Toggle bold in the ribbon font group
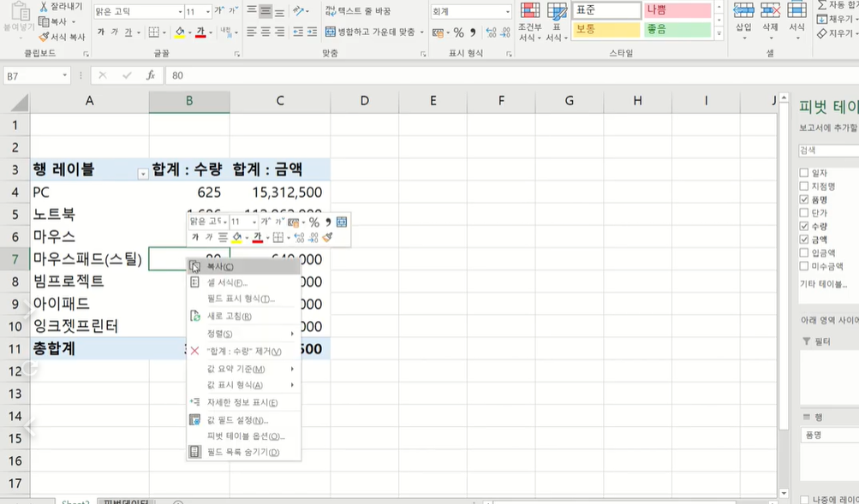The width and height of the screenshot is (859, 504). tap(101, 33)
